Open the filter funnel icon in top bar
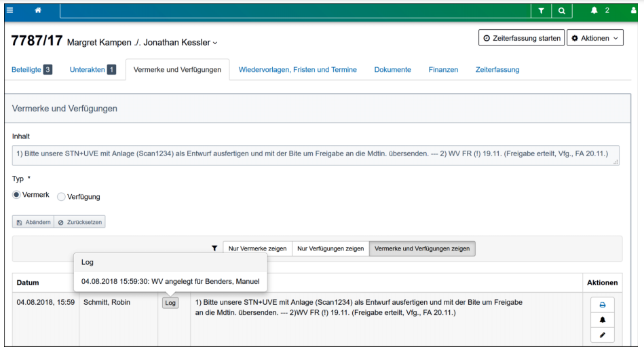 [541, 11]
